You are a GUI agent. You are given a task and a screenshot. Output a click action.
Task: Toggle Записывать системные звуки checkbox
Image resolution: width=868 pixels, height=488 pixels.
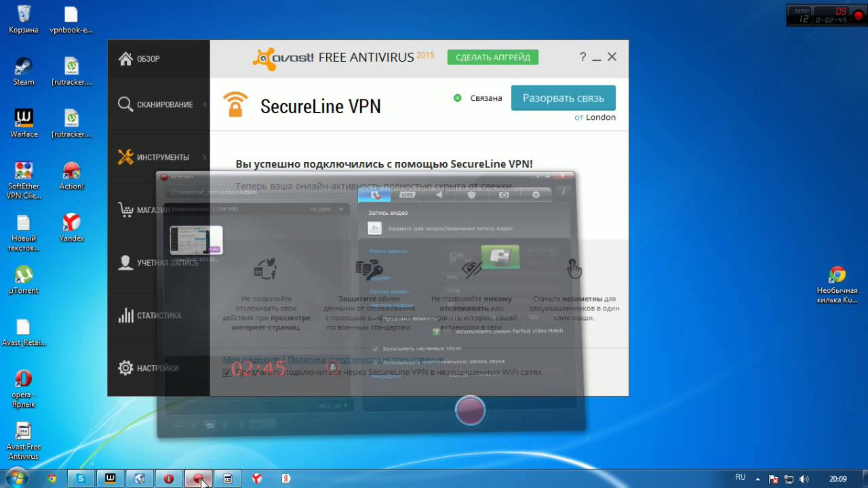pos(376,348)
